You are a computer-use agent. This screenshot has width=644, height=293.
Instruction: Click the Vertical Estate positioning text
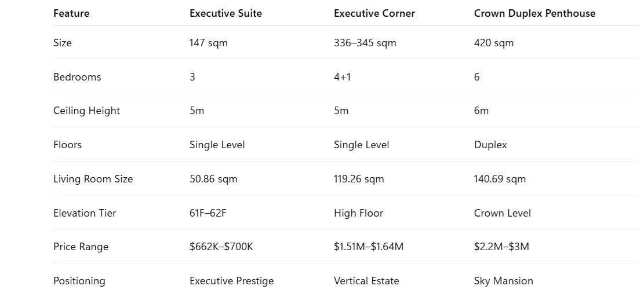[366, 281]
